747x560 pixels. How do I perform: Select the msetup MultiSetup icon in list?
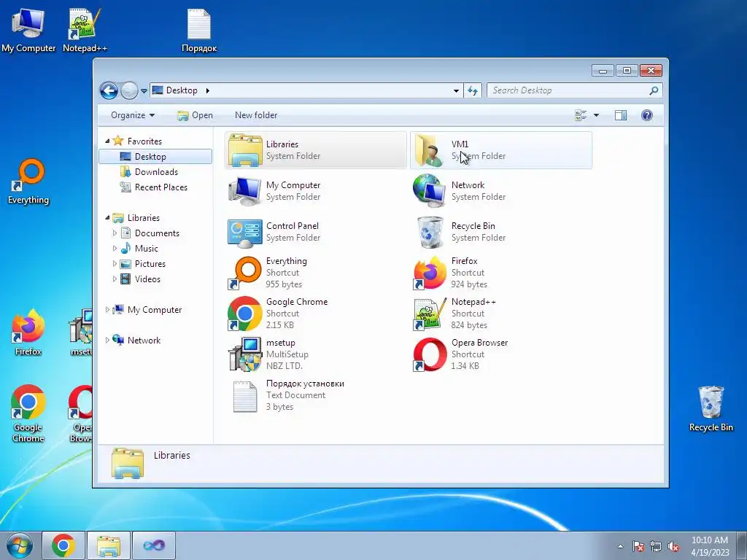tap(245, 354)
